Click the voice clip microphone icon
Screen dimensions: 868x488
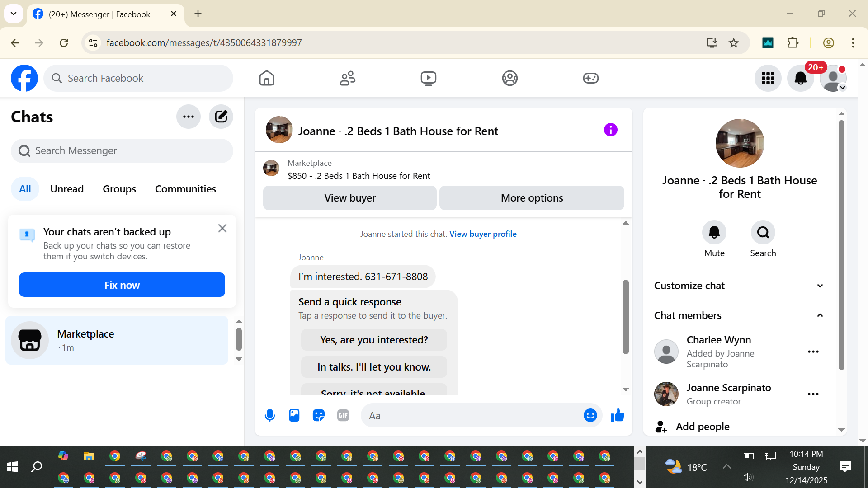pyautogui.click(x=270, y=415)
